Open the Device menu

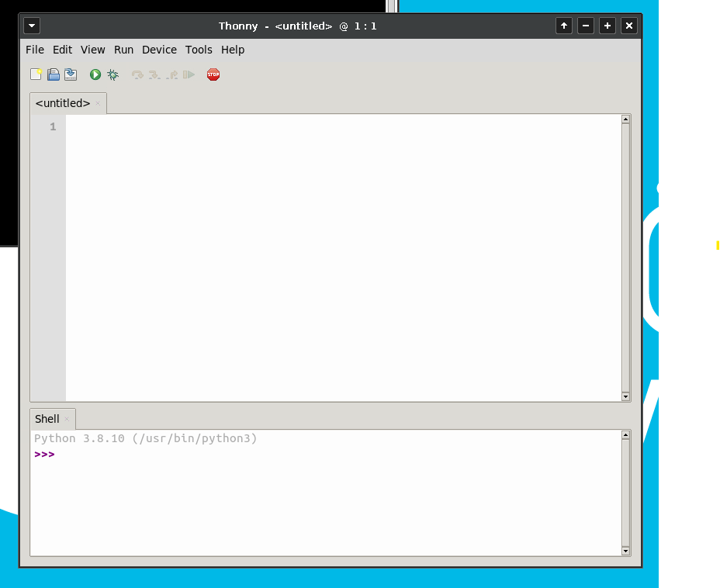pos(159,50)
